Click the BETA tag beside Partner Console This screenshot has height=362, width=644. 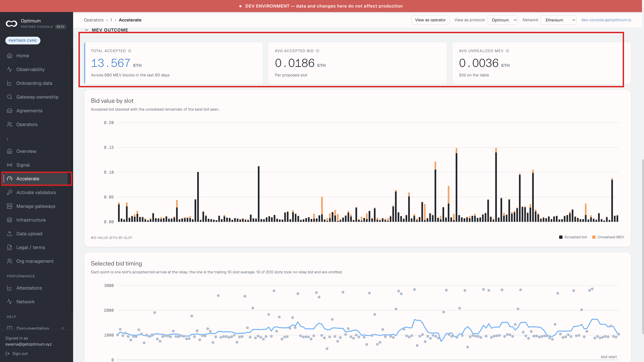60,27
